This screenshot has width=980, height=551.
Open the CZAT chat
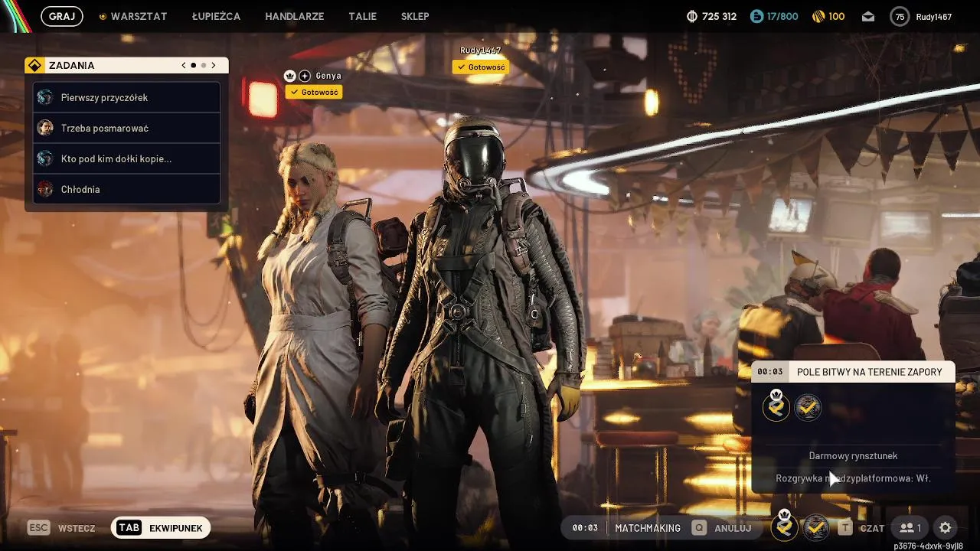[872, 528]
